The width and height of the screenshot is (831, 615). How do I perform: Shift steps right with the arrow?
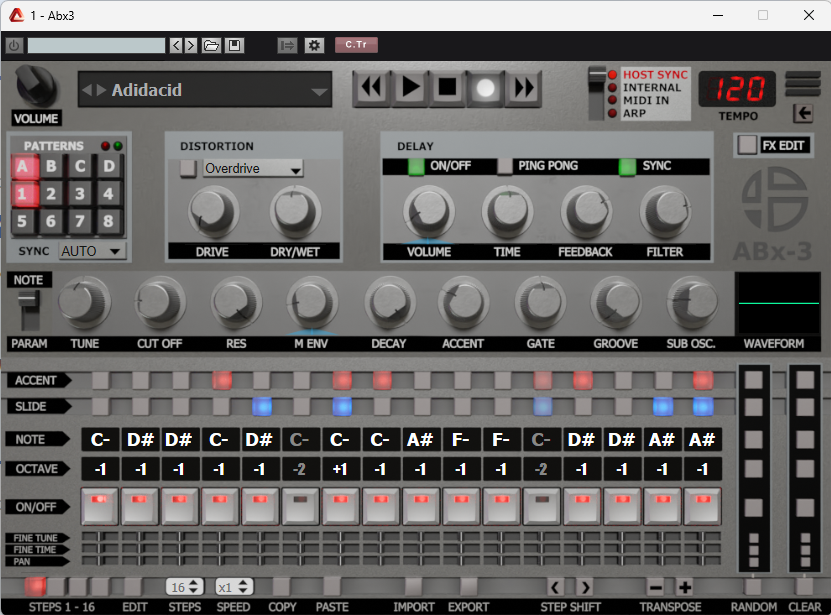pyautogui.click(x=585, y=587)
